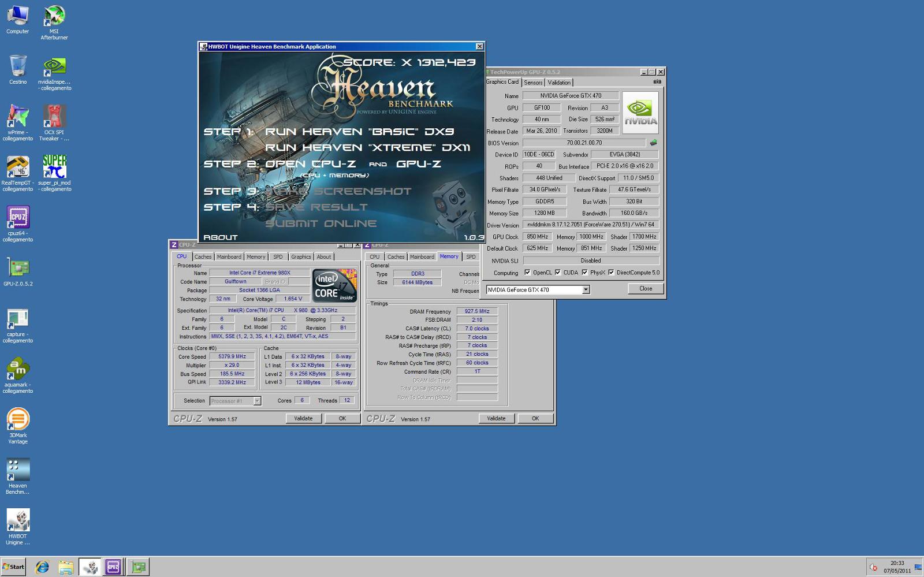Click OK in the right CPU-Z window
924x577 pixels.
535,419
